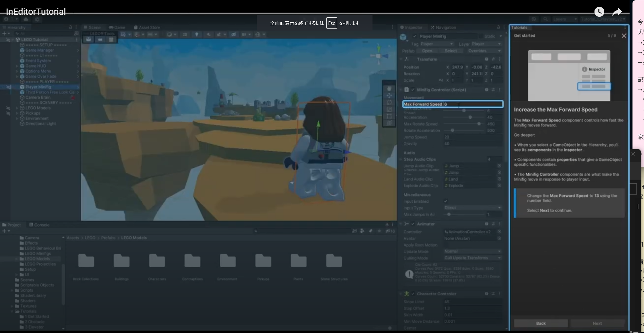Open the brick icon in LEGO Tools panel

pos(100,39)
